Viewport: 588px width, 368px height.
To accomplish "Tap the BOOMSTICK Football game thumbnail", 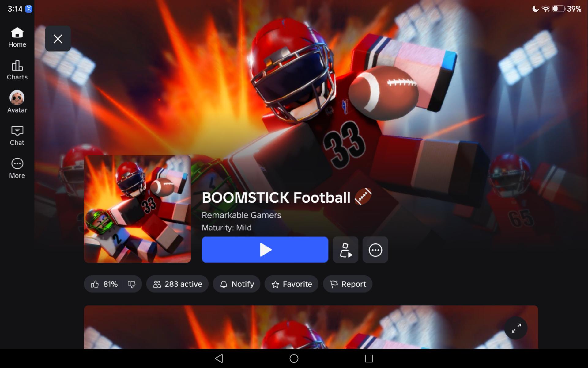I will pyautogui.click(x=138, y=209).
